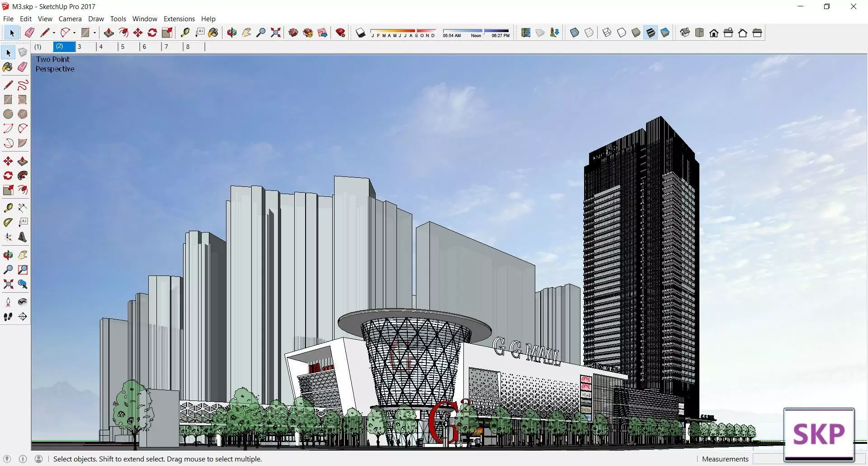Choose the Walk footprints tool
Screen dimensions: 868x466
8,317
